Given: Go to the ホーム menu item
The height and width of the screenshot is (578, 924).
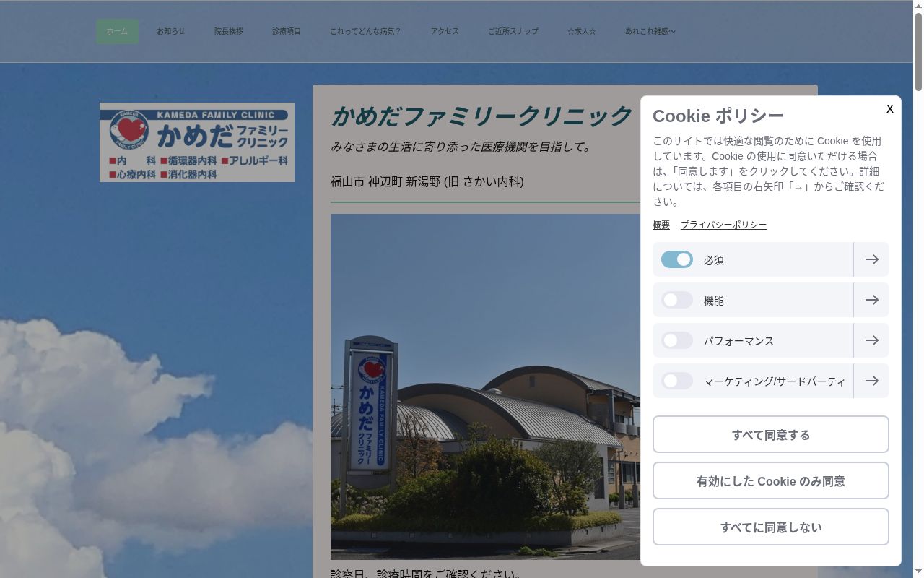Looking at the screenshot, I should pos(117,31).
